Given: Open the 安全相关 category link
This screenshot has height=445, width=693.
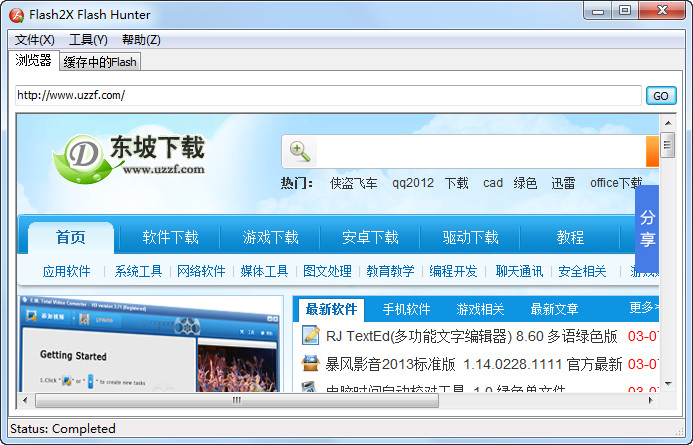Looking at the screenshot, I should (582, 271).
